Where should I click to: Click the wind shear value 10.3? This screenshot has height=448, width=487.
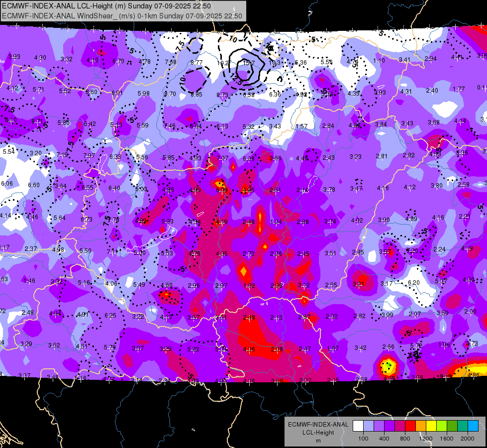pyautogui.click(x=274, y=63)
